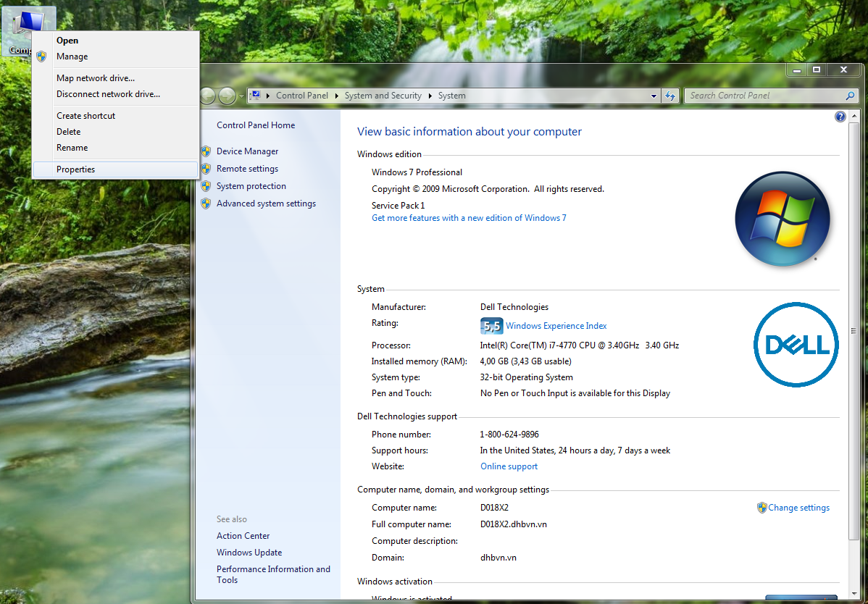
Task: Open Device Manager link
Action: coord(248,151)
